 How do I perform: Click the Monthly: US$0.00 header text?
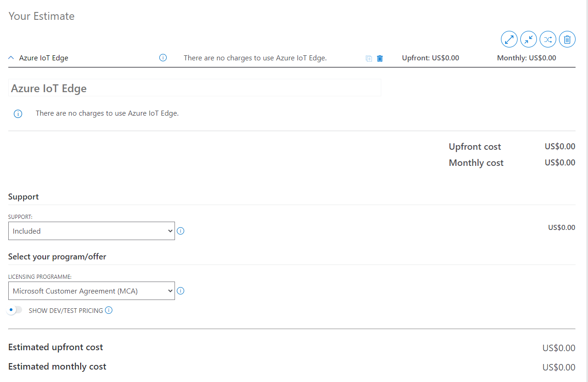pos(527,58)
